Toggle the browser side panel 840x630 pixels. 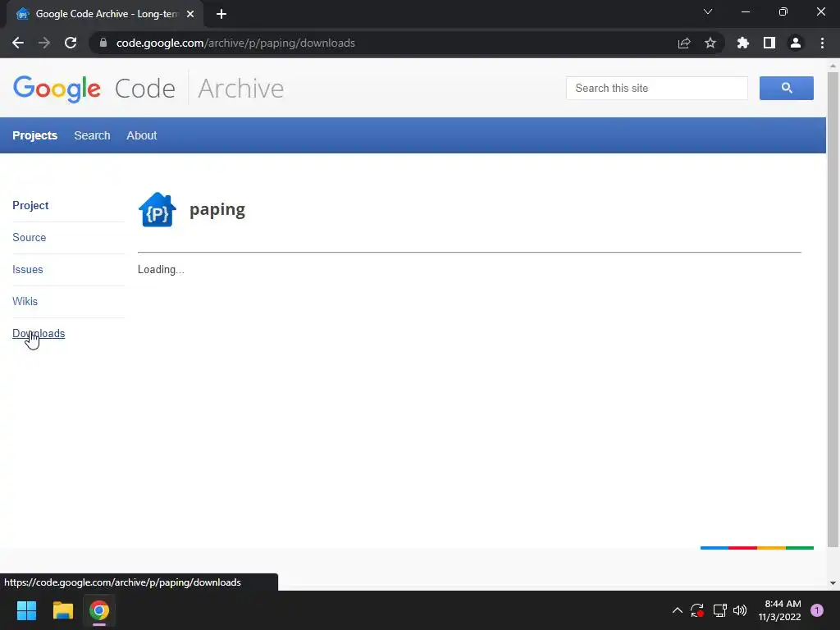click(769, 43)
